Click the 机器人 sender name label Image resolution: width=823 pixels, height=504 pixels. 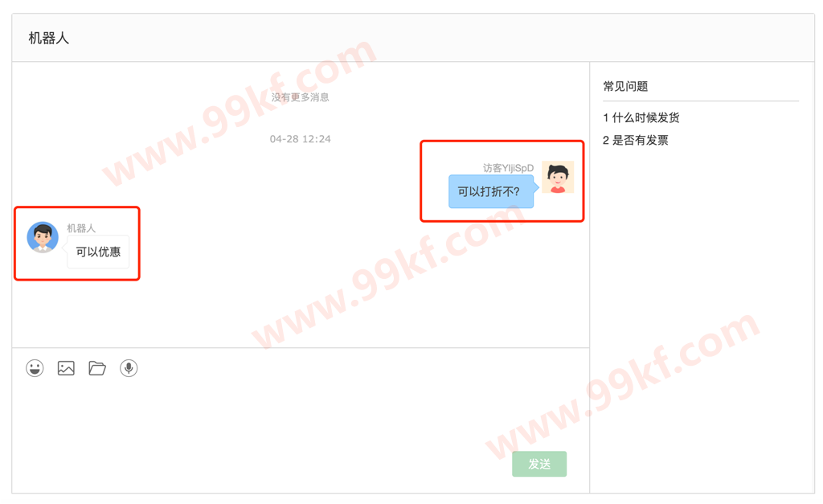point(81,228)
